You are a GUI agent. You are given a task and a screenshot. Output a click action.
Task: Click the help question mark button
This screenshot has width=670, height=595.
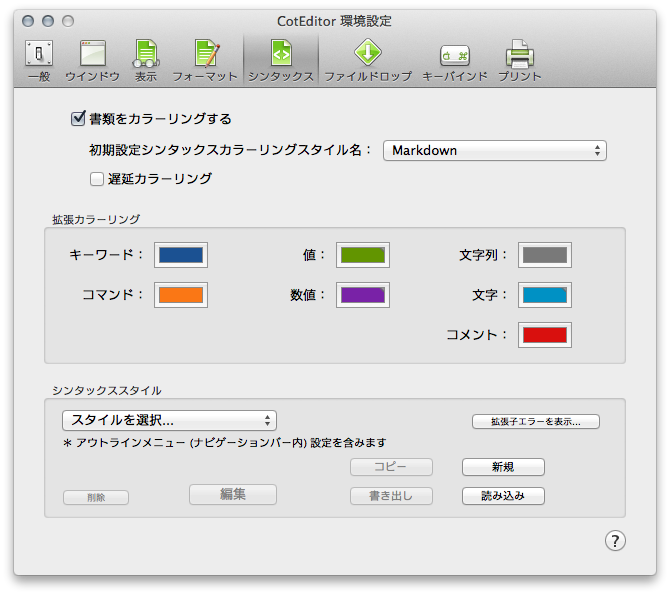615,541
